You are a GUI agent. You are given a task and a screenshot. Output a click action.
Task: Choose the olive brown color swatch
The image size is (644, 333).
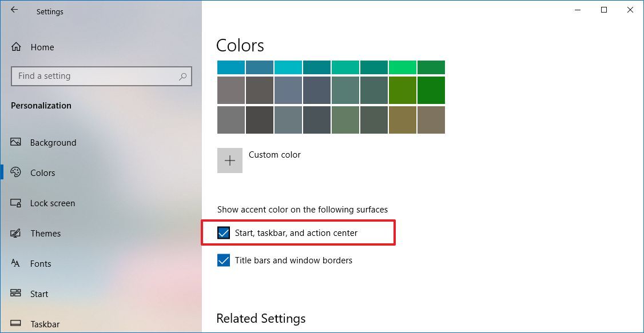[x=403, y=120]
